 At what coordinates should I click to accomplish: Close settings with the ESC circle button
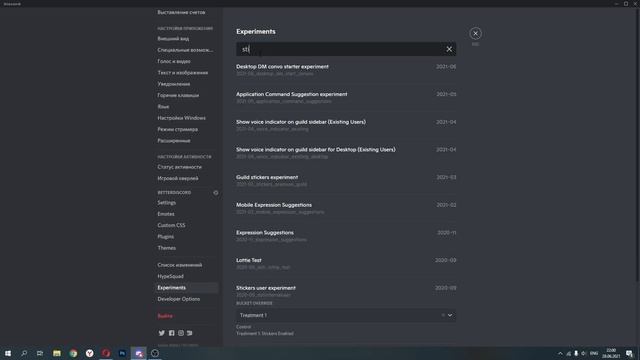pyautogui.click(x=475, y=33)
